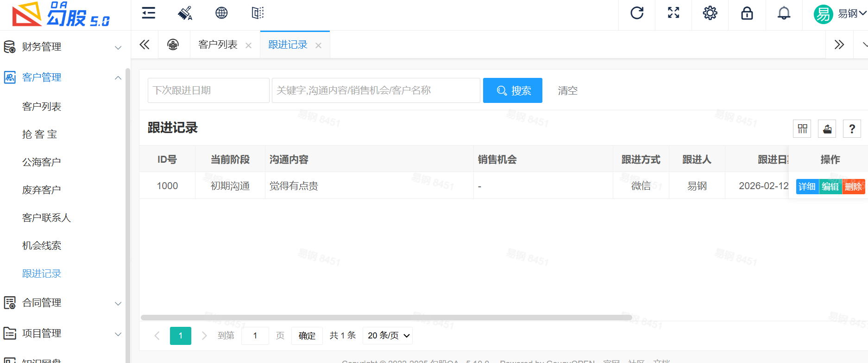The image size is (868, 363).
Task: Collapse the 客户管理 sidebar menu
Action: [63, 77]
